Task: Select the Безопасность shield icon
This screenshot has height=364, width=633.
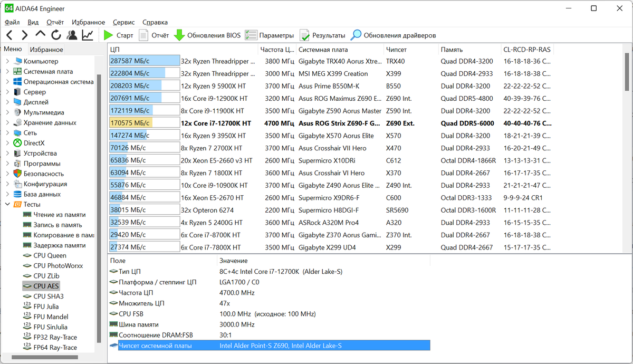Action: pyautogui.click(x=17, y=174)
